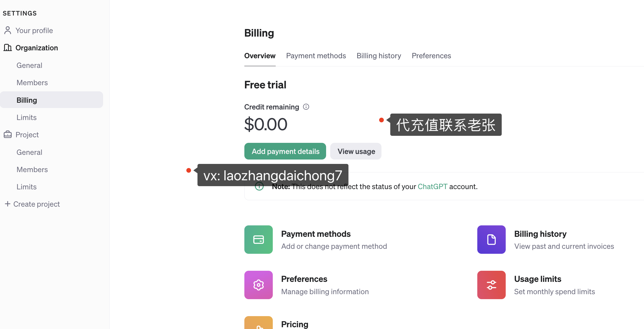
Task: Click the Organization building icon
Action: [x=8, y=48]
